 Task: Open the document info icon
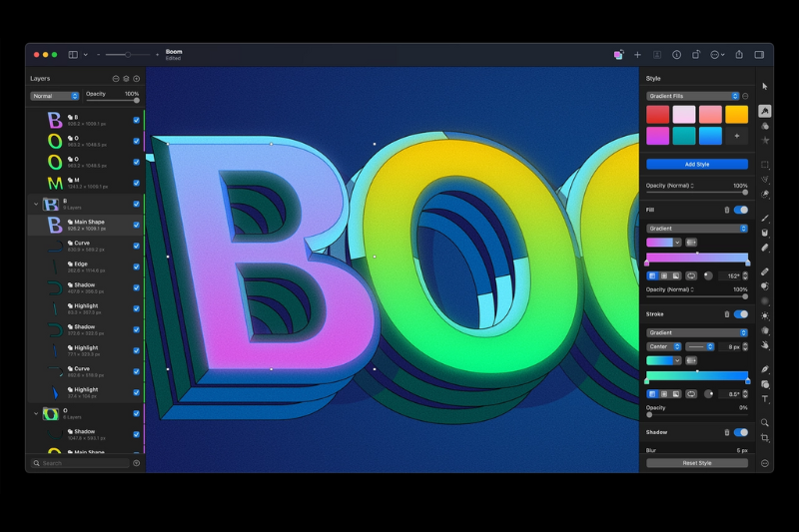click(x=676, y=55)
